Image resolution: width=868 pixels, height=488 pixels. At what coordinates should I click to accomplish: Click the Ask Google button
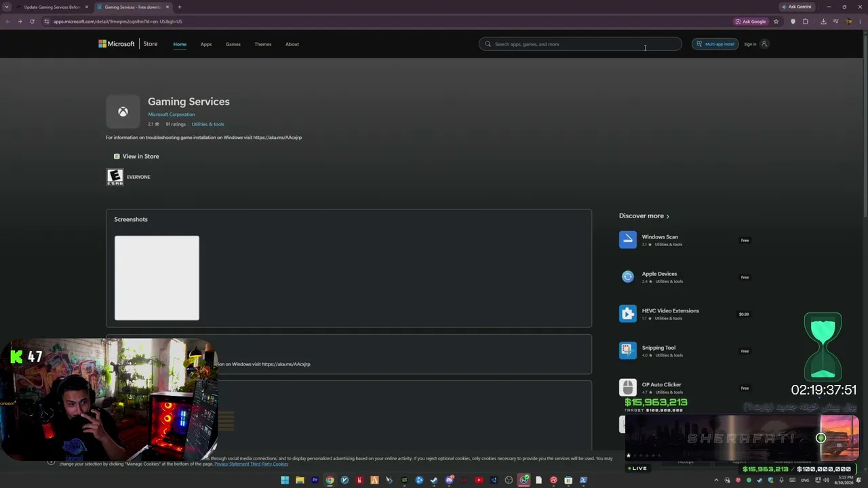751,22
